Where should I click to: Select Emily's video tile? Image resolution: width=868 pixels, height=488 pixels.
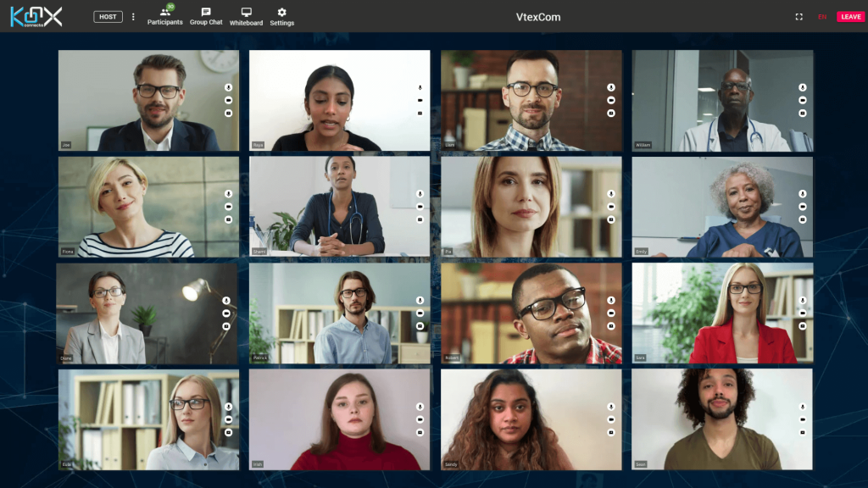[722, 207]
